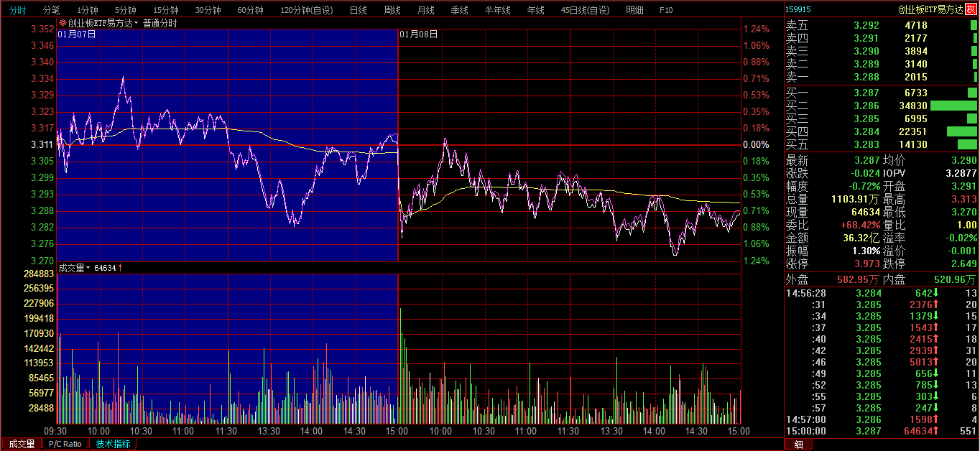Switch to 半年线 half-year chart
This screenshot has width=980, height=451.
tap(497, 10)
